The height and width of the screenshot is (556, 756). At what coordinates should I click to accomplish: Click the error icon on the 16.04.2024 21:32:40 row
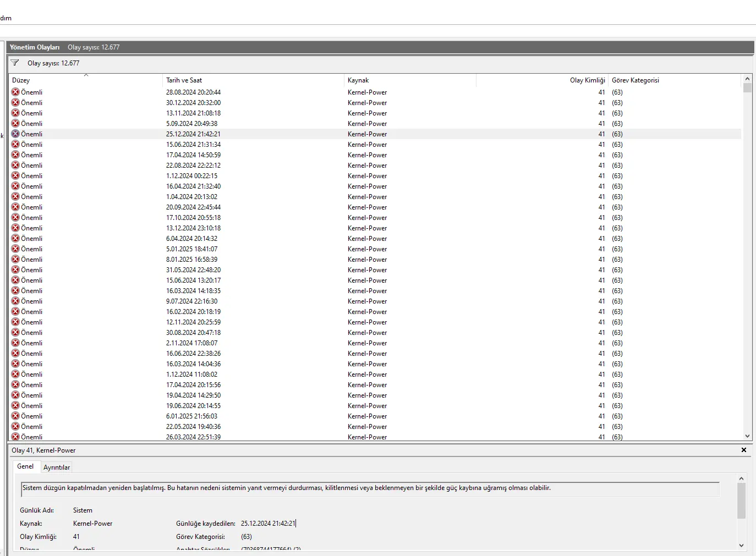[15, 186]
